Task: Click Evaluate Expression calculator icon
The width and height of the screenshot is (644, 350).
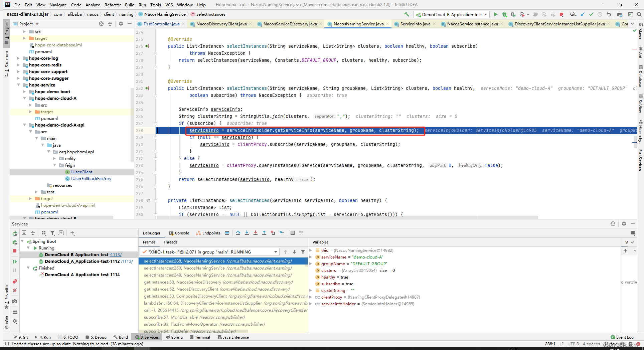Action: pyautogui.click(x=293, y=233)
